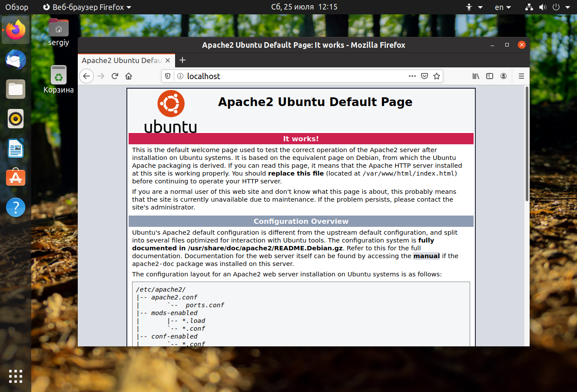This screenshot has width=577, height=392.
Task: Open page actions three-dot menu
Action: tap(412, 76)
